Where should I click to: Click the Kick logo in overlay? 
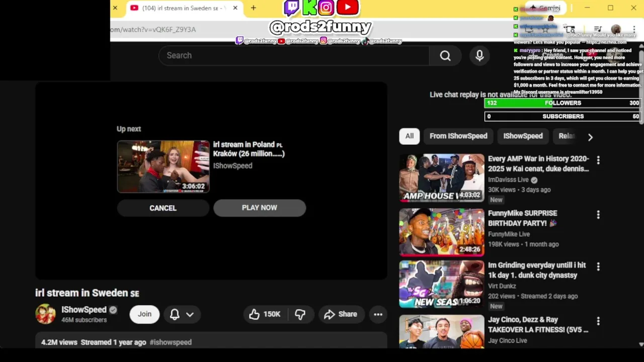coord(309,8)
